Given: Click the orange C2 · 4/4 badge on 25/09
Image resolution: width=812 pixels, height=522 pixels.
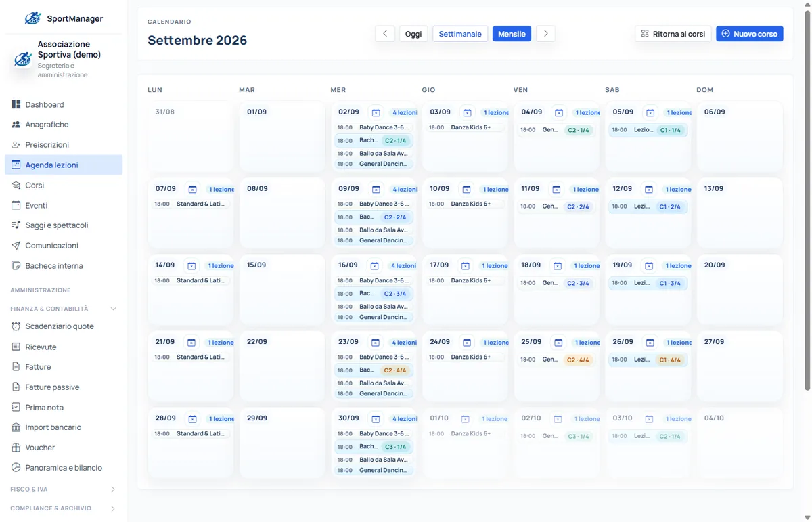Looking at the screenshot, I should [x=579, y=360].
